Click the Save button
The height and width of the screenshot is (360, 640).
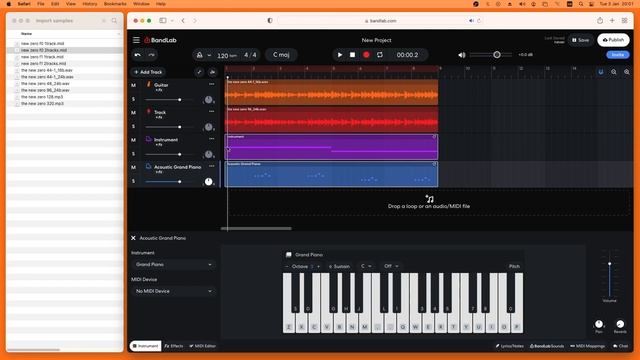pyautogui.click(x=580, y=40)
